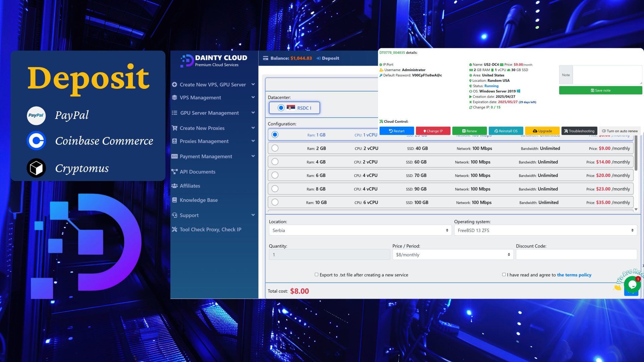
Task: Open the live chat bubble icon
Action: click(x=632, y=285)
